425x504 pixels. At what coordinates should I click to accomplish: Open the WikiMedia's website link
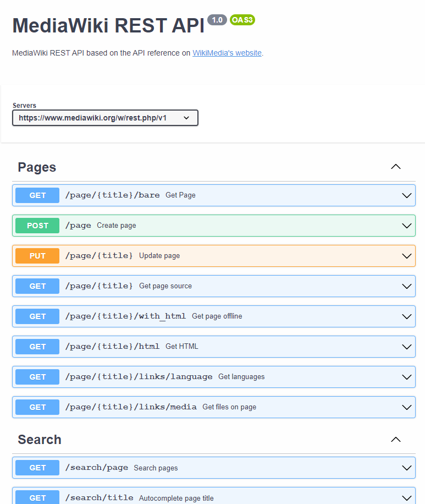(227, 53)
